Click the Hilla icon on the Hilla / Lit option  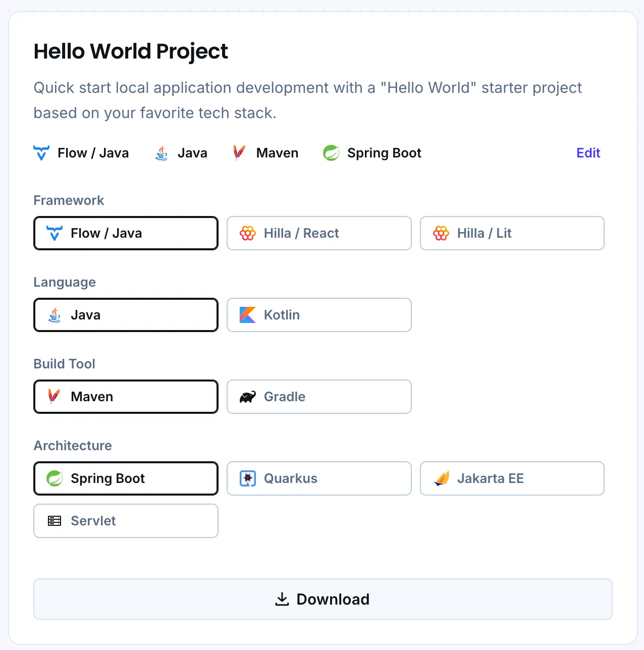(x=441, y=233)
